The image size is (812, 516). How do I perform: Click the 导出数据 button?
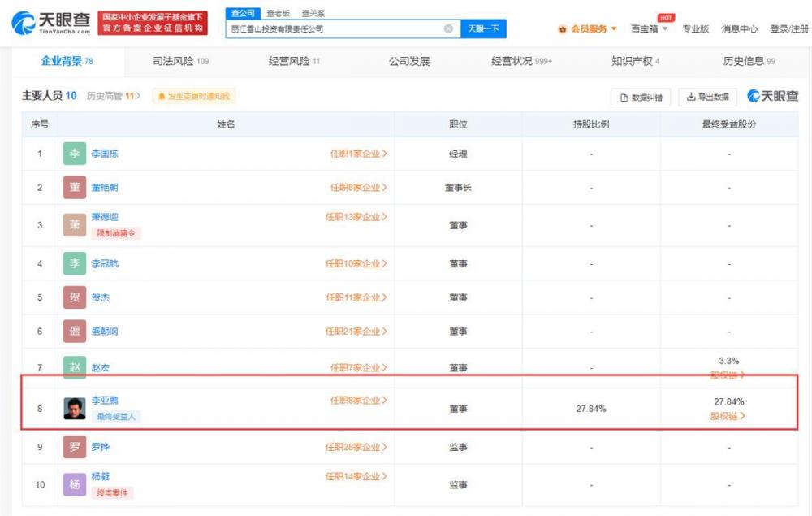707,97
